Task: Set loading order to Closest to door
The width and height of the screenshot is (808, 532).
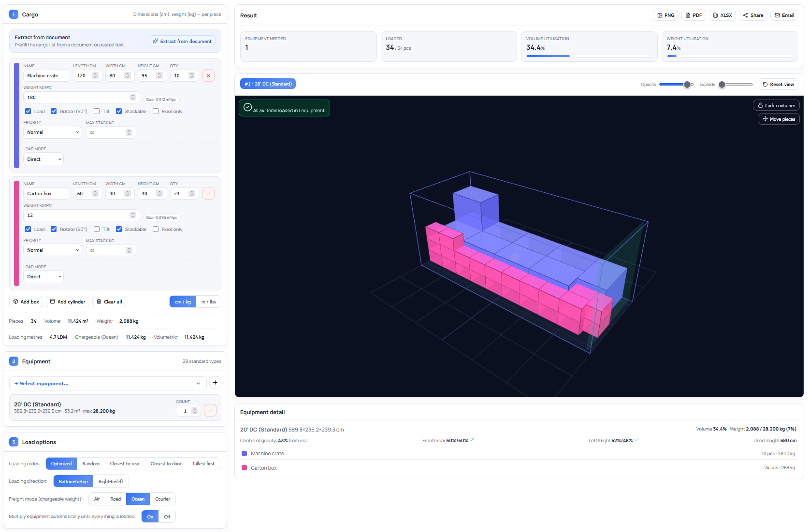Action: coord(166,463)
